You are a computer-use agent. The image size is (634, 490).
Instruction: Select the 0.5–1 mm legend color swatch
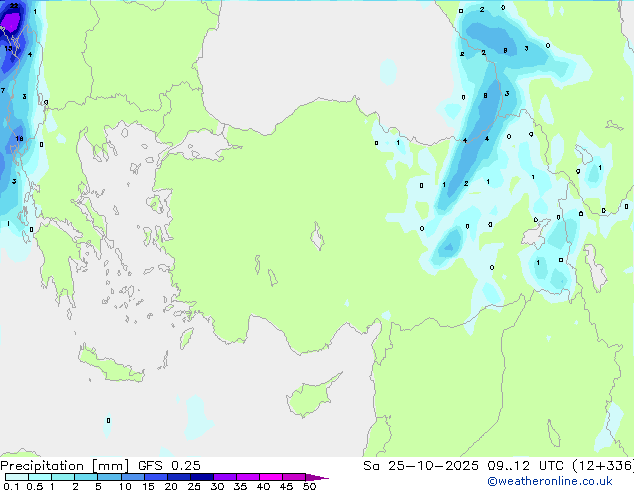pos(40,477)
